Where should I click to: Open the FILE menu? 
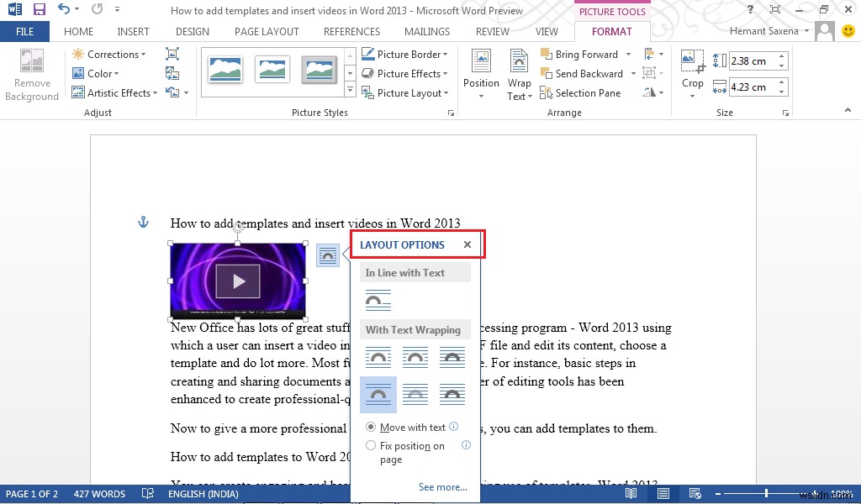tap(25, 31)
